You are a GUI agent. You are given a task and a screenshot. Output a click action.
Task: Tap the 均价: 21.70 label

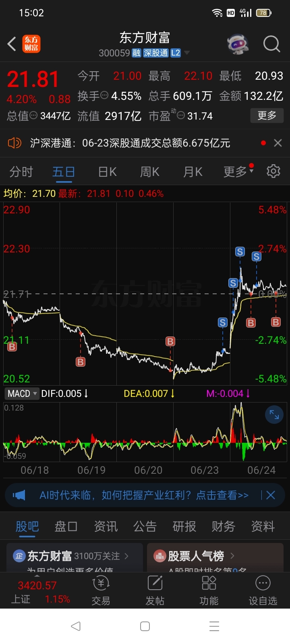(x=29, y=194)
